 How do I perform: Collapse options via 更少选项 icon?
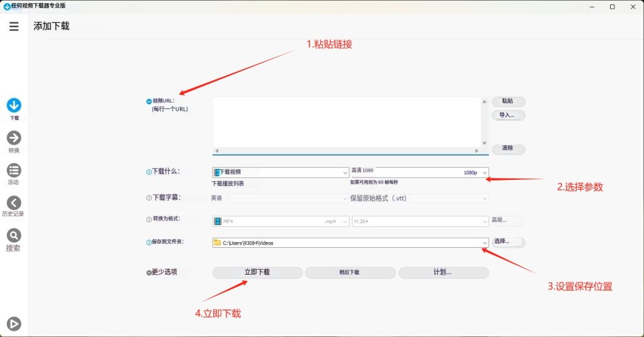(x=149, y=273)
